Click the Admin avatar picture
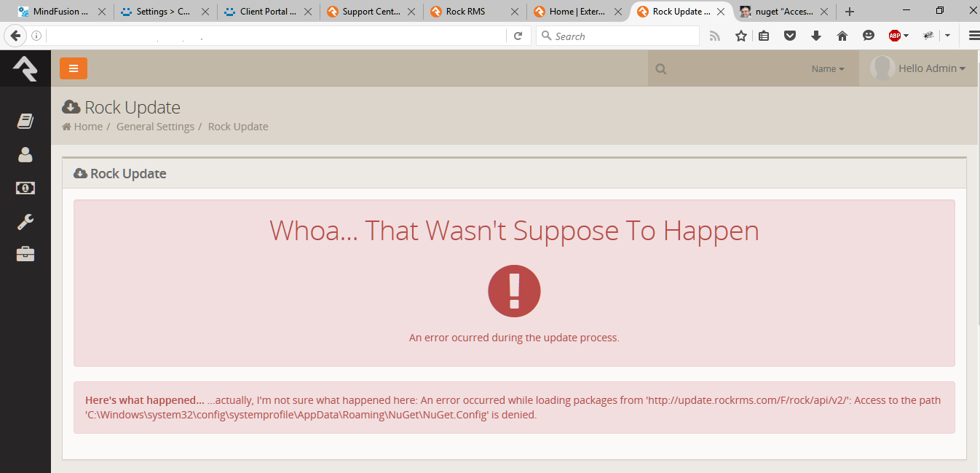980x473 pixels. click(x=882, y=68)
